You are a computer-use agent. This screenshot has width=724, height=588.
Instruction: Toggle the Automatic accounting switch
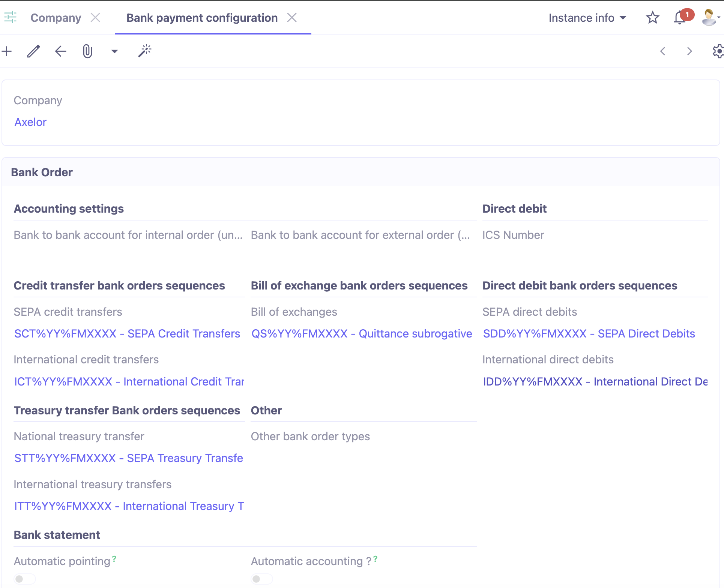(x=262, y=579)
